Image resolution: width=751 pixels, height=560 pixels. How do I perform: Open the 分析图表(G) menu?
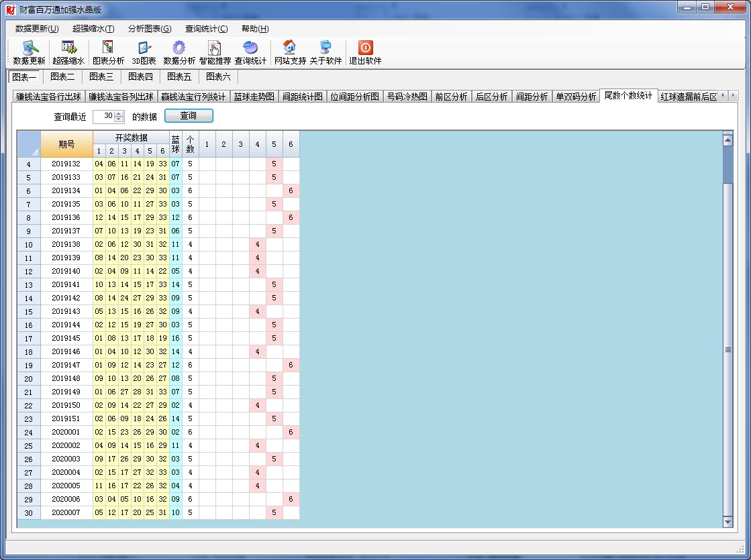150,29
